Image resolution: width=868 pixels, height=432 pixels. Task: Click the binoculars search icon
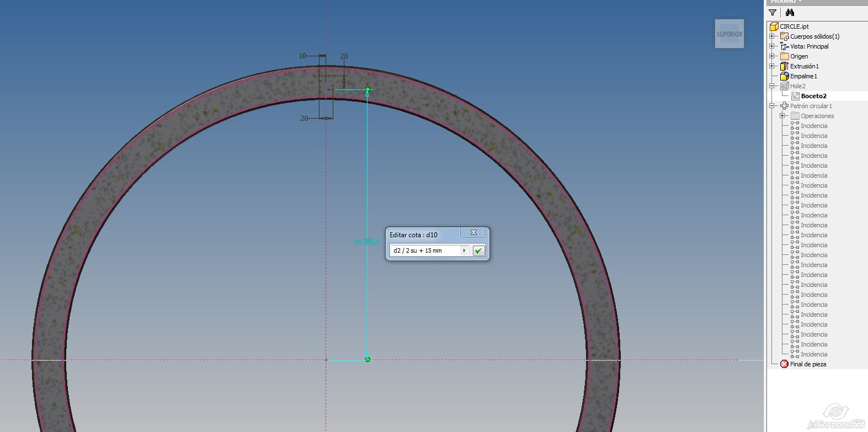pos(790,13)
